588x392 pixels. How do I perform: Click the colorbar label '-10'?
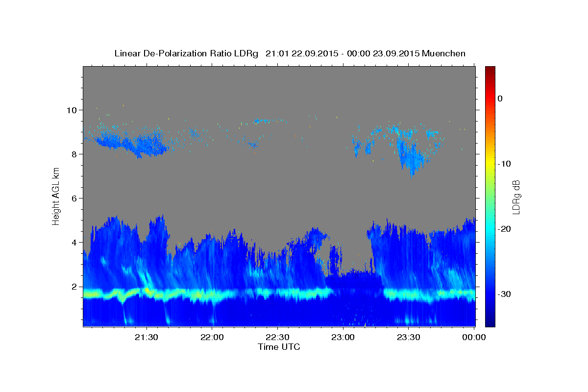pos(504,164)
